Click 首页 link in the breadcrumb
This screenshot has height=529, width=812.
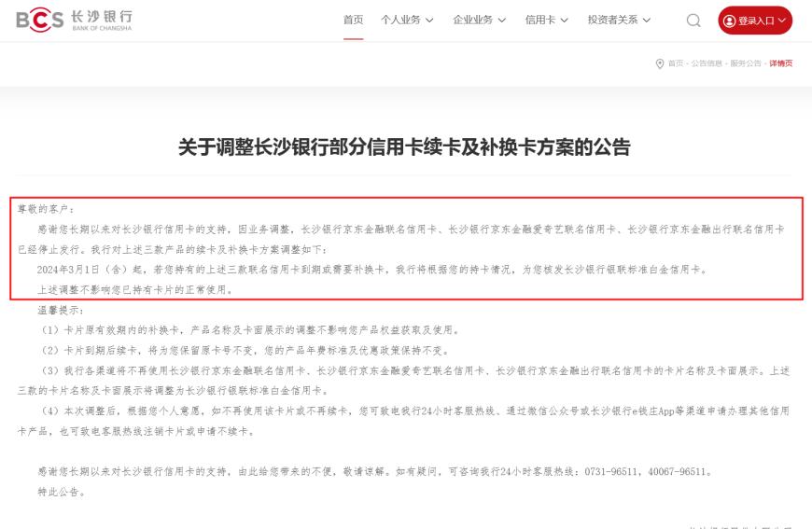coord(676,63)
